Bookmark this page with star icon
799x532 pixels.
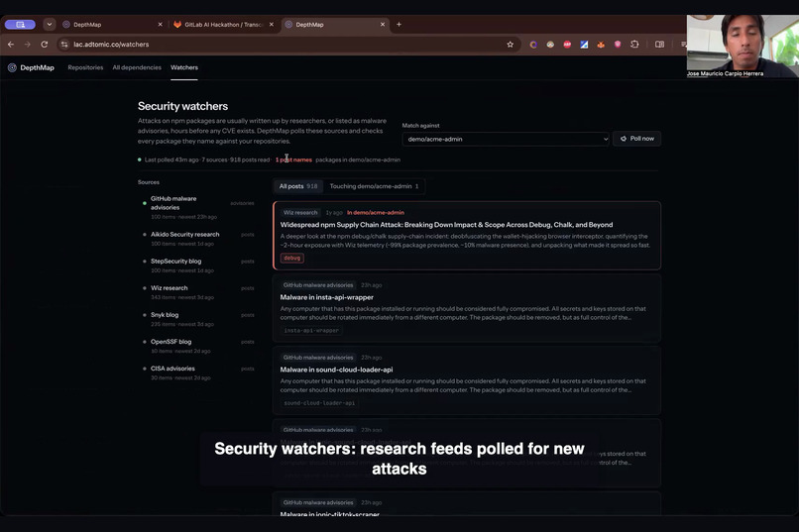pos(511,45)
